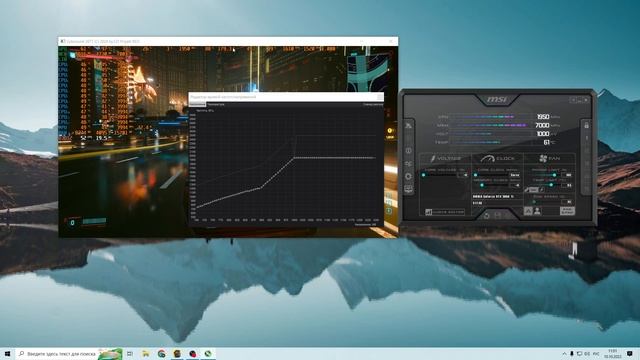
Task: Expand the system tray hidden icons chevron
Action: 564,353
